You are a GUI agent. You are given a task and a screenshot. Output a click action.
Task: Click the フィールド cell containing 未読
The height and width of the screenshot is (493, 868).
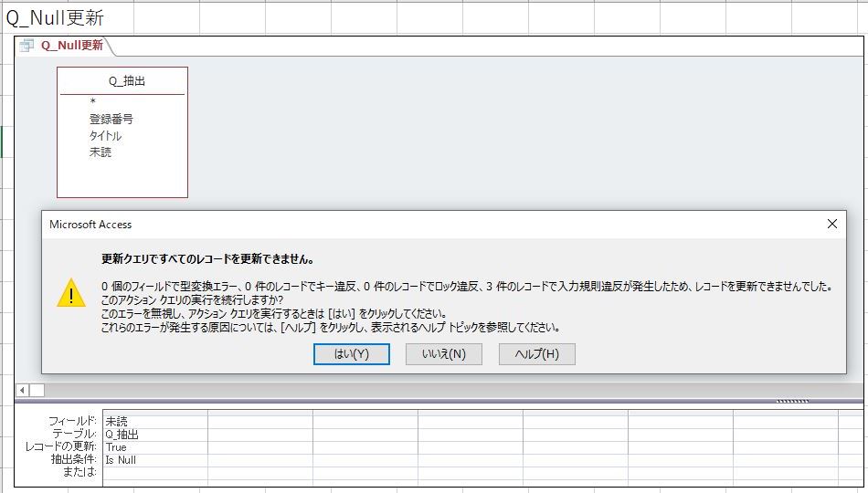point(154,421)
